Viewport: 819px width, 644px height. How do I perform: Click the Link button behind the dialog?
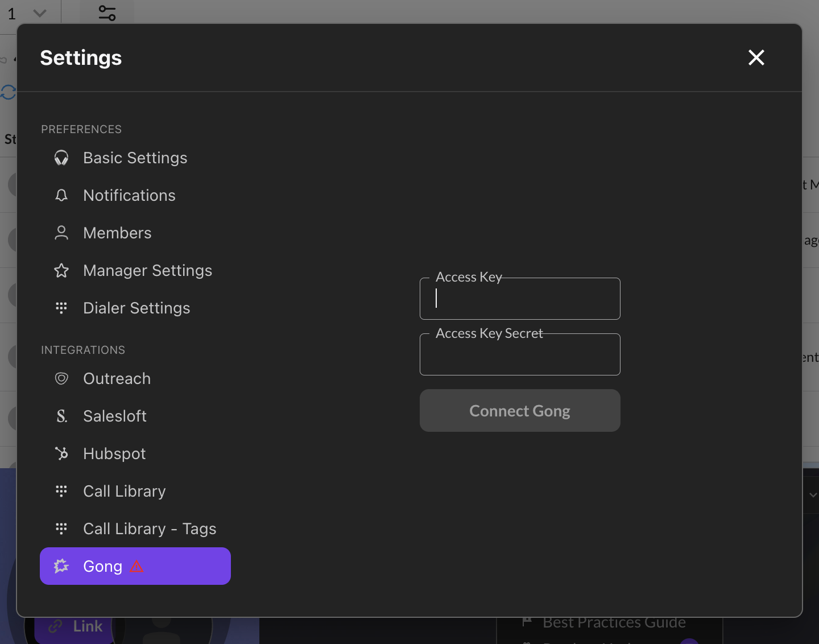[75, 626]
